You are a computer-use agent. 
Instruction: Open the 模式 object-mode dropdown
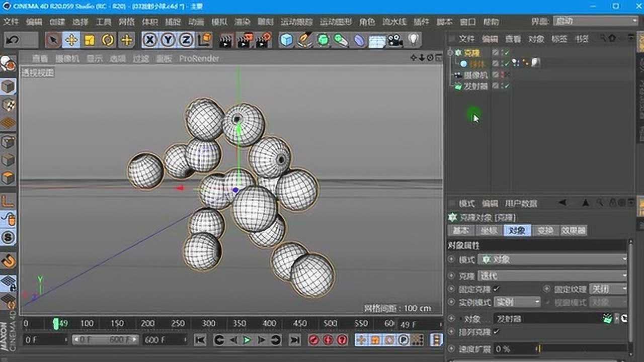552,259
